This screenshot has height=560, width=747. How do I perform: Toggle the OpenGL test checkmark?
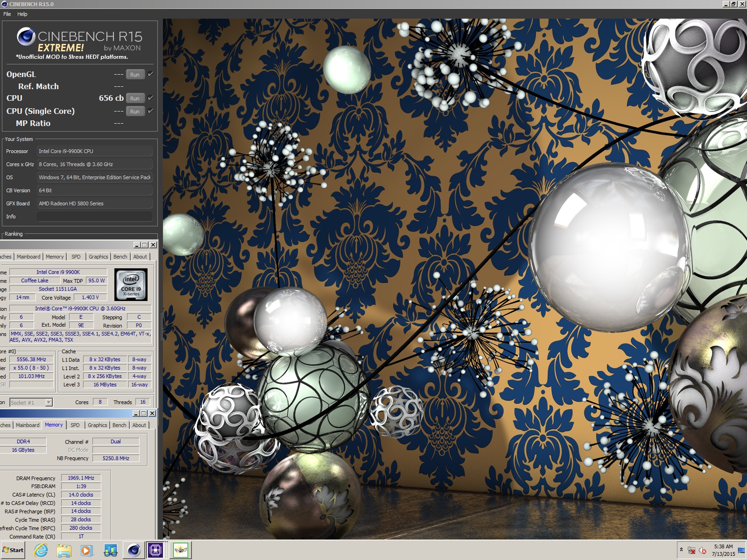click(x=150, y=74)
